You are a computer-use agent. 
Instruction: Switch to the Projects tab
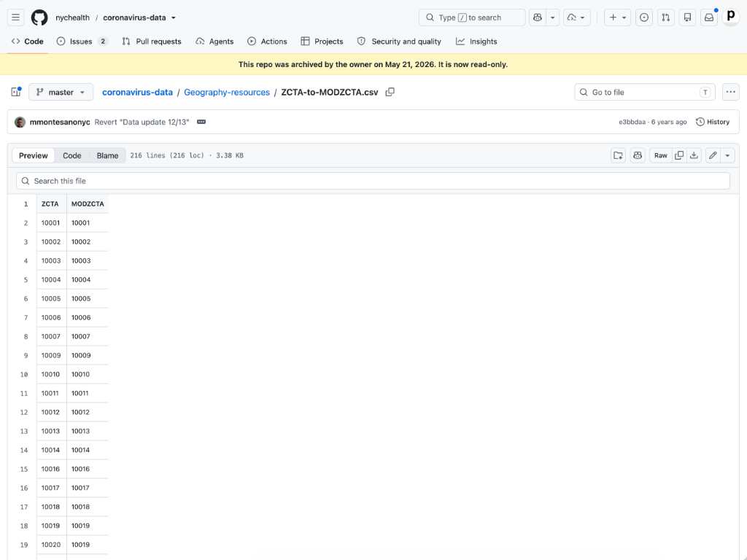point(322,42)
